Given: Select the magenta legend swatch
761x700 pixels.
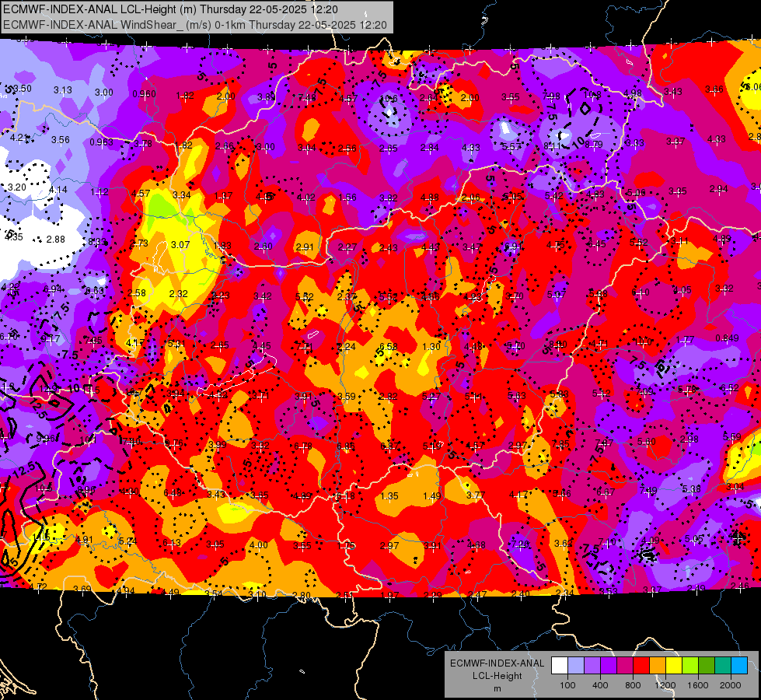Looking at the screenshot, I should [x=625, y=665].
